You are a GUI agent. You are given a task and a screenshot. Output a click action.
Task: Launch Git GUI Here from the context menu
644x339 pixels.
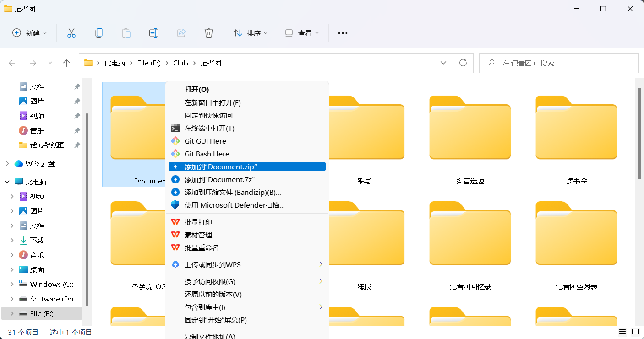coord(247,141)
